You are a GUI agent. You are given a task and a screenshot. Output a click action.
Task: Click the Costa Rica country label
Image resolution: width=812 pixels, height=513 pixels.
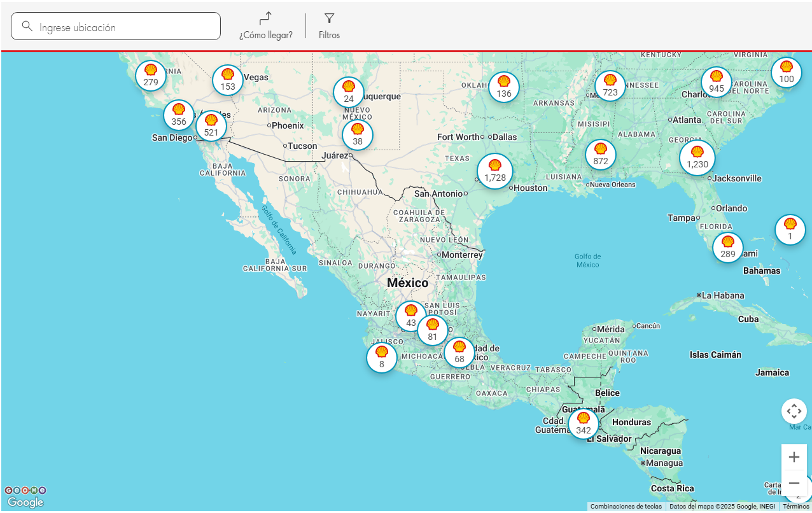673,488
